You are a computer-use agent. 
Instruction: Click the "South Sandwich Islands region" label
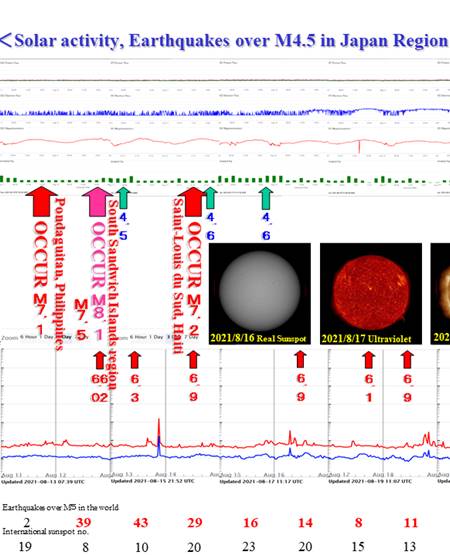click(113, 294)
